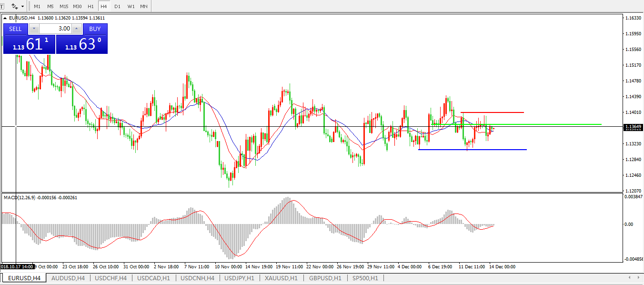Switch to the SP500,H1 chart tab
The height and width of the screenshot is (285, 644).
[x=365, y=278]
